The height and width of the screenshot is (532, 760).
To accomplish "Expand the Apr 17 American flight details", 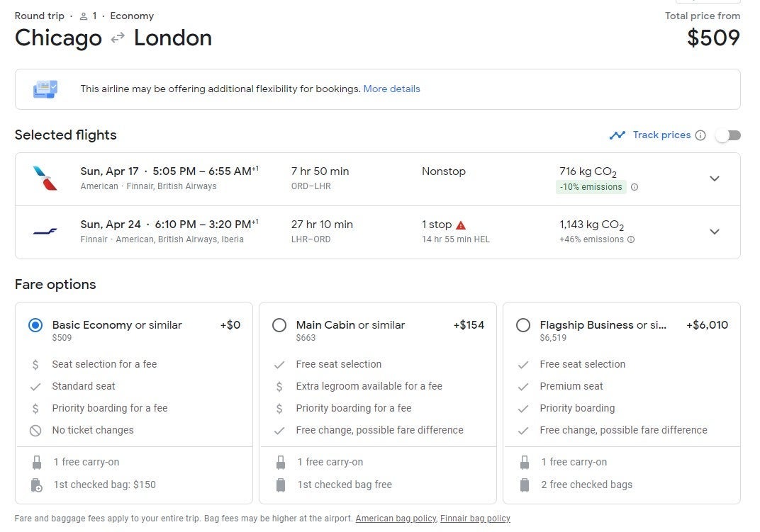I will [x=714, y=179].
